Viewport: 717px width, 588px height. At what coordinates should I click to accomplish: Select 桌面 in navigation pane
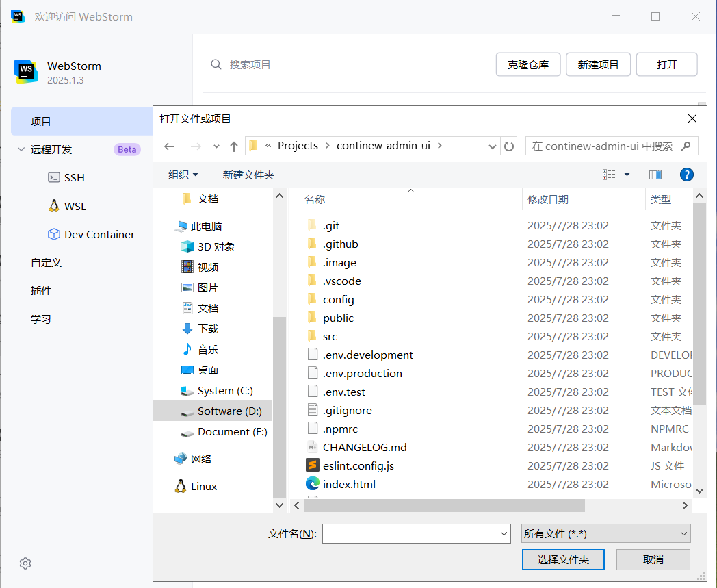[x=200, y=370]
